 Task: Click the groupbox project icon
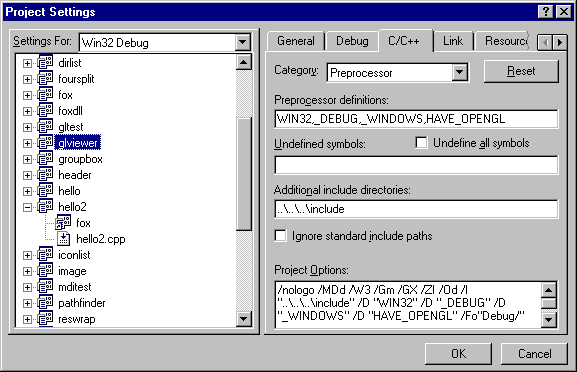click(45, 159)
